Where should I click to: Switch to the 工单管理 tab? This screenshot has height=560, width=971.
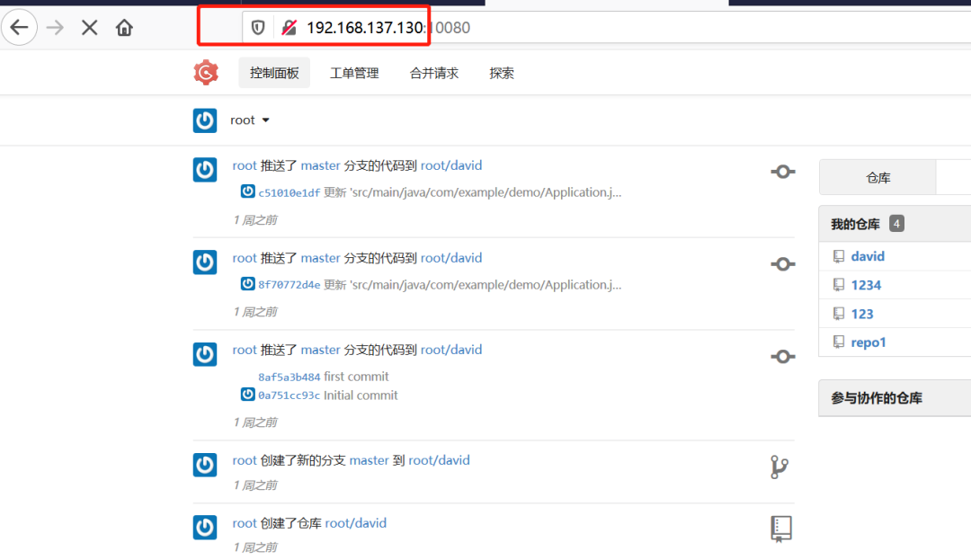coord(354,72)
